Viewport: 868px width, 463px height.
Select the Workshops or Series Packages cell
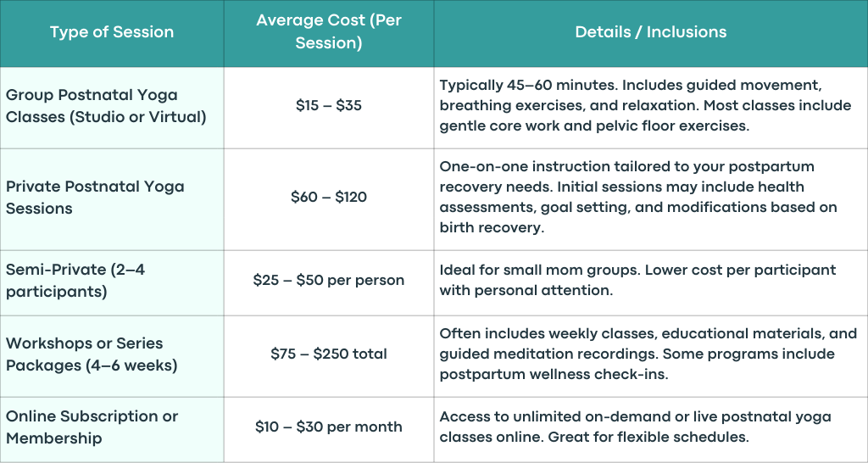point(112,354)
